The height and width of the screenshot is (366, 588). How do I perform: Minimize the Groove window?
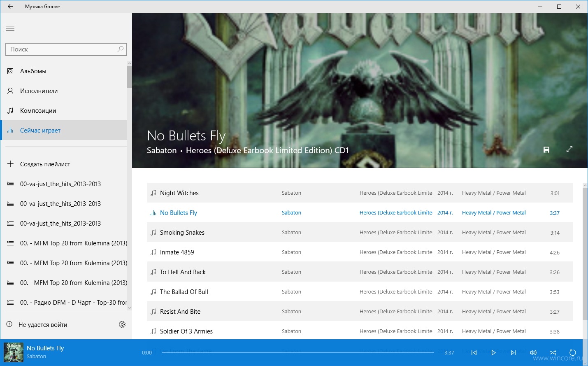540,7
